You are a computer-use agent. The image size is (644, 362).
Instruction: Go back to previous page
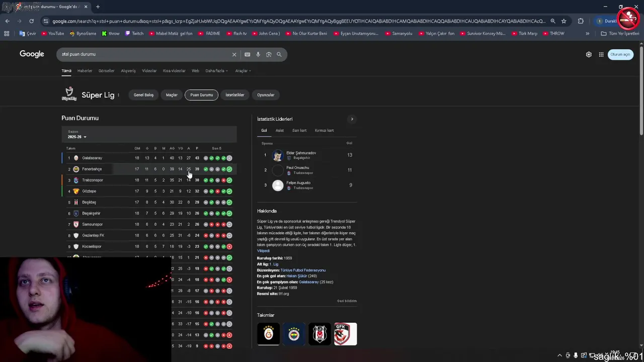tap(7, 21)
